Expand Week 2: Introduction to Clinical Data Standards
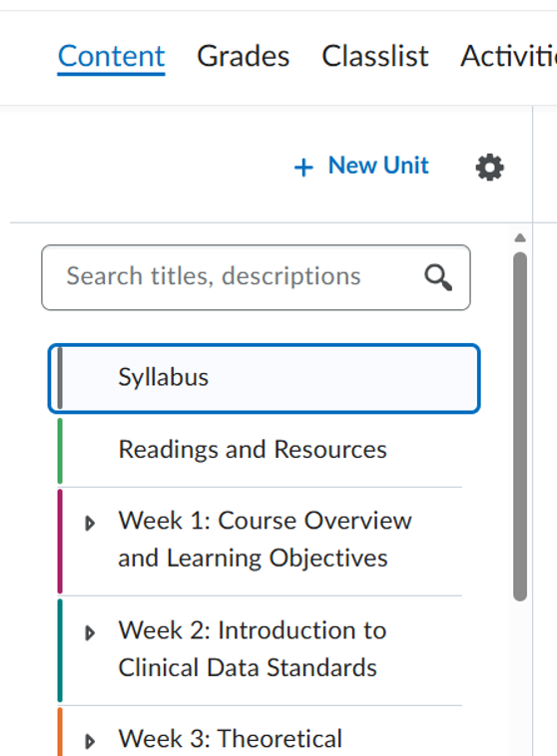This screenshot has height=756, width=557. click(89, 632)
